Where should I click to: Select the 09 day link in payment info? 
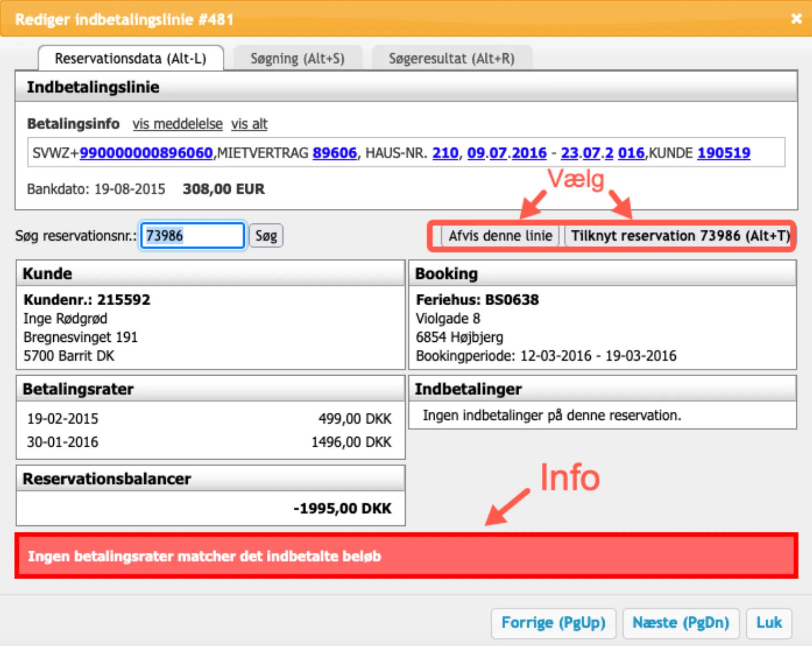476,153
